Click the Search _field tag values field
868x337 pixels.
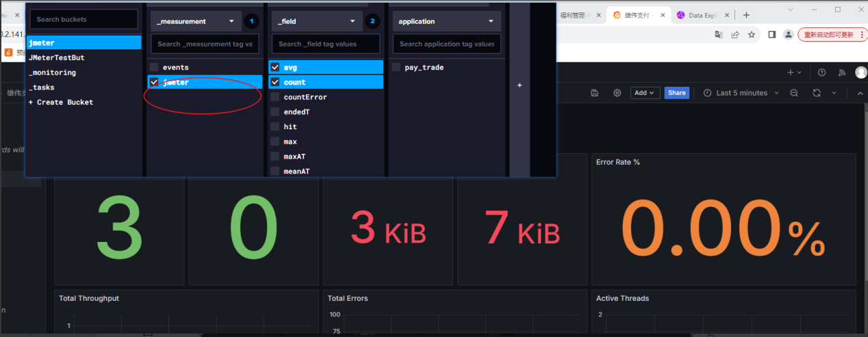326,44
